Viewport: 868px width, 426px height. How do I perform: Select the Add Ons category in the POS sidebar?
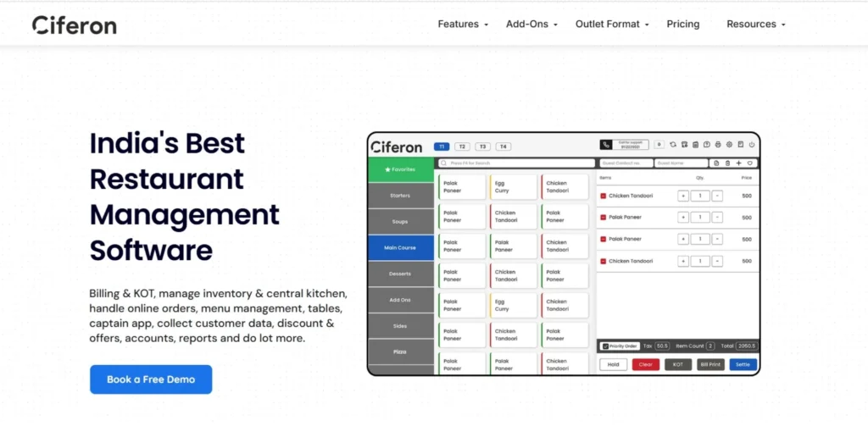pos(401,300)
